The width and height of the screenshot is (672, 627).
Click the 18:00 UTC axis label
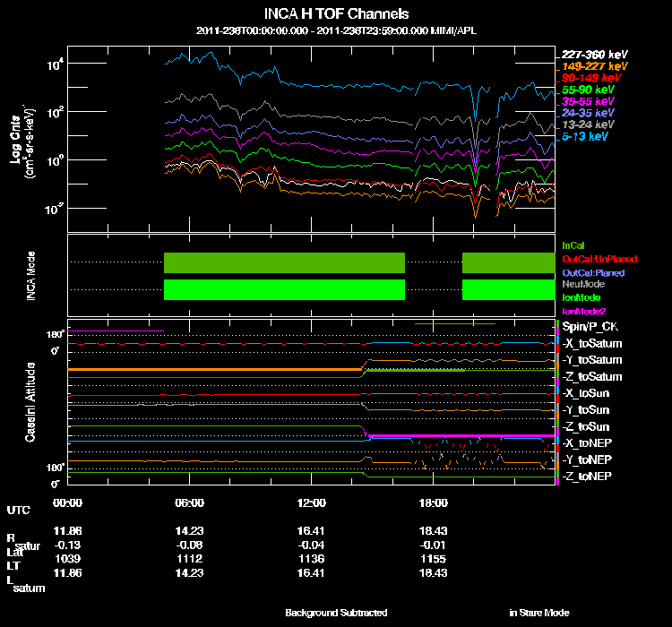point(433,502)
